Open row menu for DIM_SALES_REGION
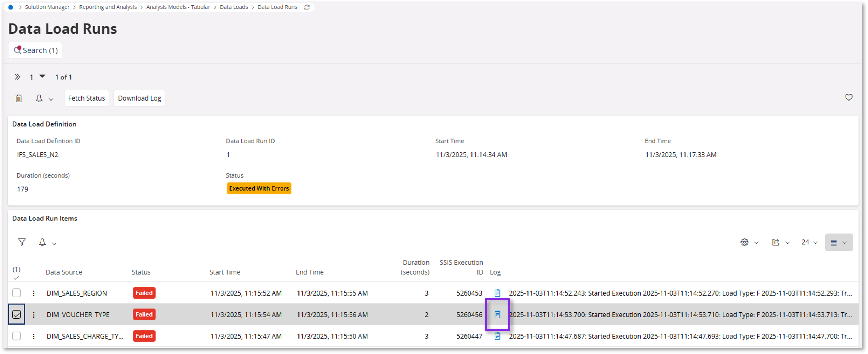The height and width of the screenshot is (354, 868). click(34, 293)
